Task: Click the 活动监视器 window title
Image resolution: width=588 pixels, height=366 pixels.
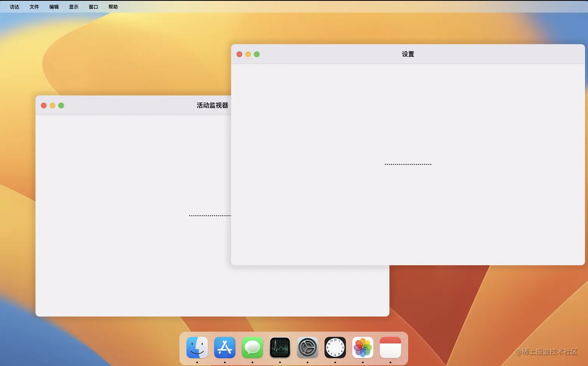Action: (x=212, y=105)
